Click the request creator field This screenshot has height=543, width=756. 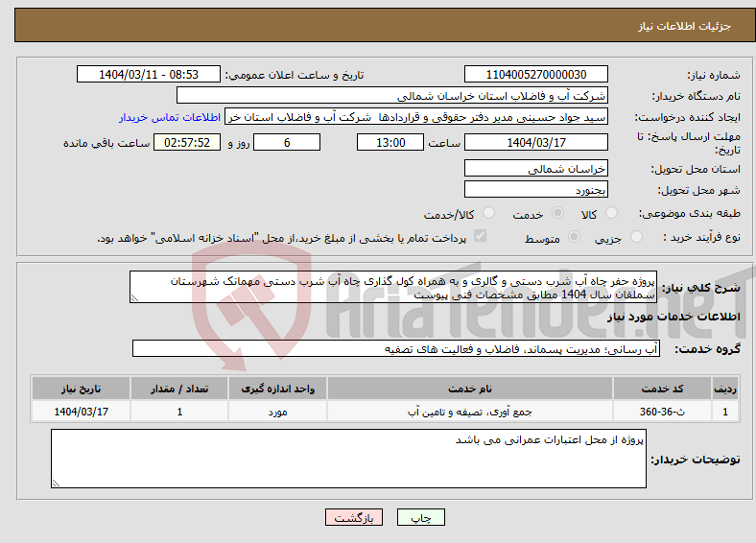click(x=416, y=117)
